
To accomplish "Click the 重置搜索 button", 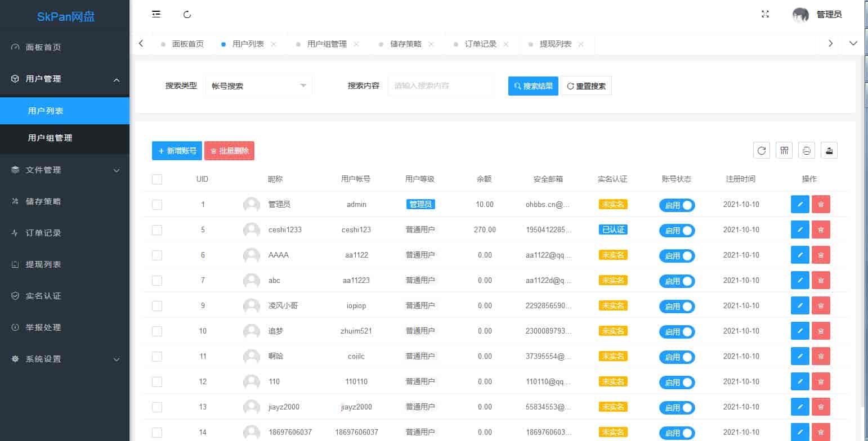I will tap(586, 86).
